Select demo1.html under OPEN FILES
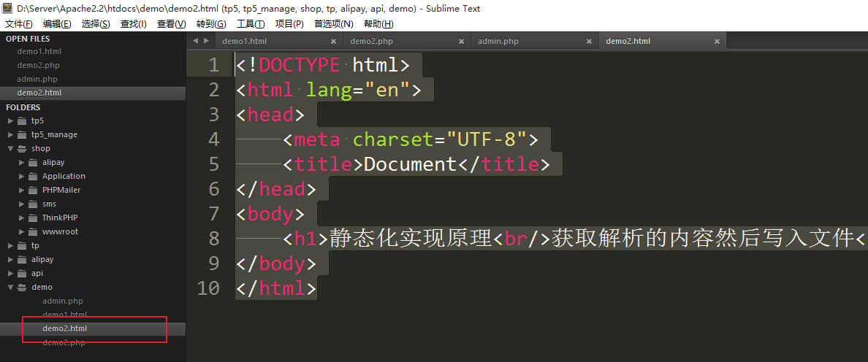Screen dimensions: 868x362 coord(39,52)
